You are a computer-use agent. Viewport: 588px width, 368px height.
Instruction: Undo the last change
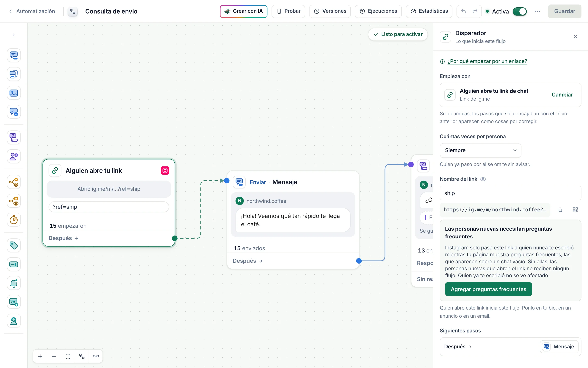(464, 11)
